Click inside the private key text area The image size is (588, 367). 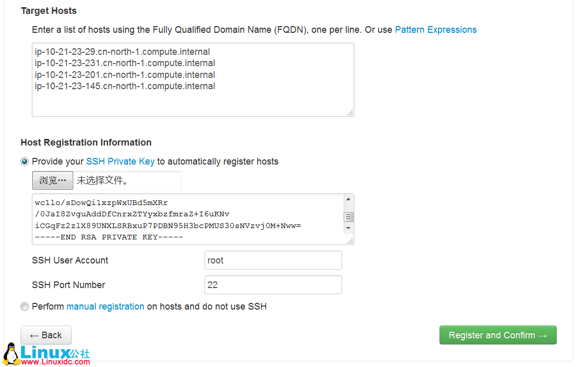tap(187, 219)
